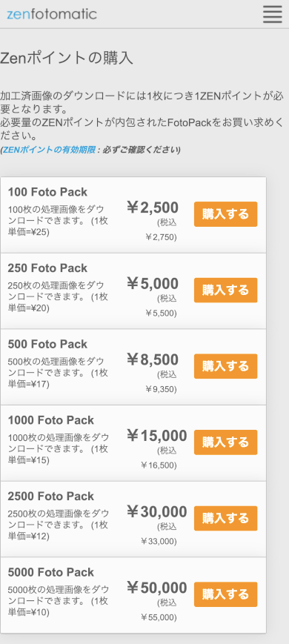This screenshot has width=289, height=644.
Task: Buy the 100 Foto Pack
Action: (226, 214)
